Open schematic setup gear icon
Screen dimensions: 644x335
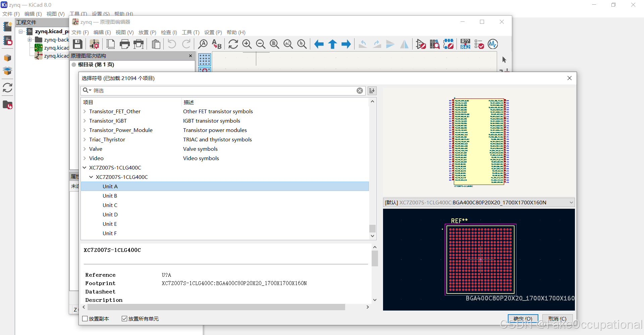[x=95, y=44]
